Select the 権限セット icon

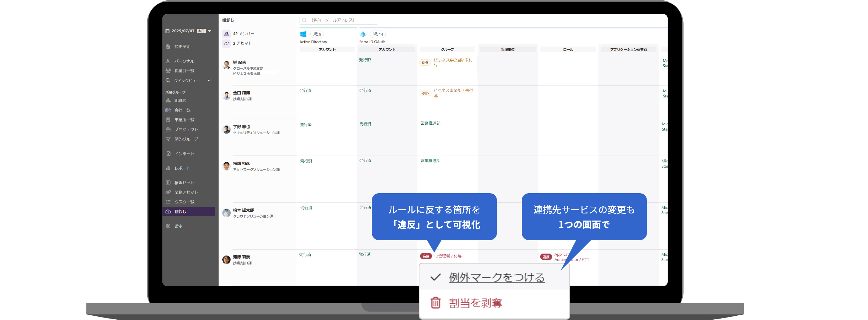[168, 182]
